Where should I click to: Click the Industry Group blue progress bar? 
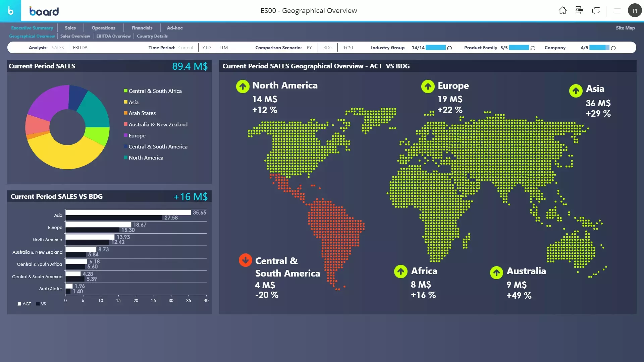click(436, 48)
